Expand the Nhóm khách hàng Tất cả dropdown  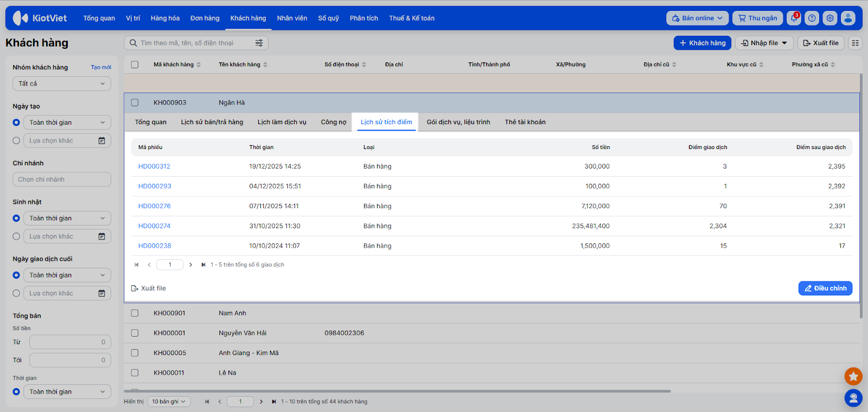pyautogui.click(x=62, y=84)
